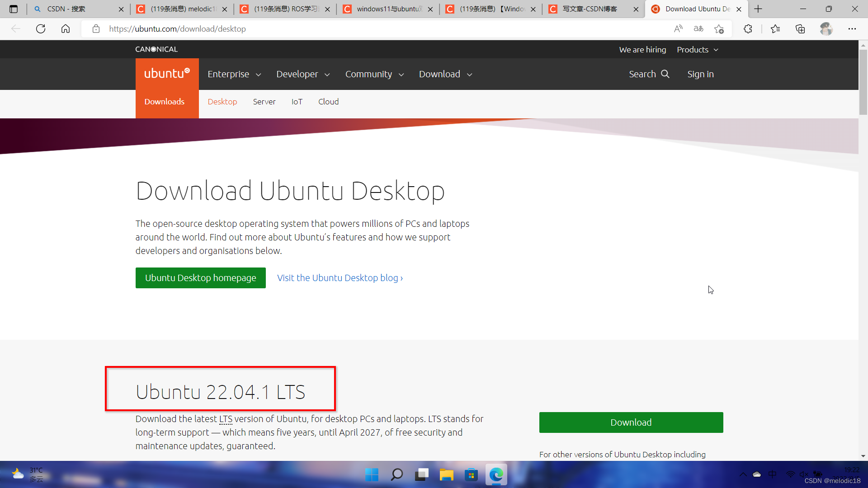Switch to the windows11与ubuntu tab
The image size is (868, 488).
tap(389, 9)
